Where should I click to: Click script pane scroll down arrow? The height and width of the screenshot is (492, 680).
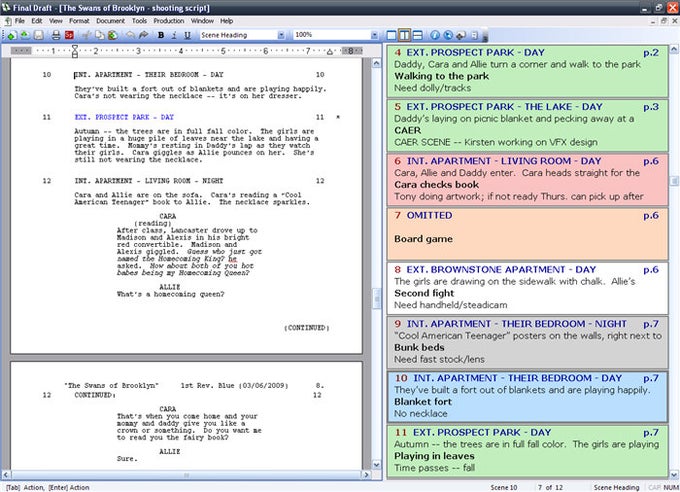376,465
